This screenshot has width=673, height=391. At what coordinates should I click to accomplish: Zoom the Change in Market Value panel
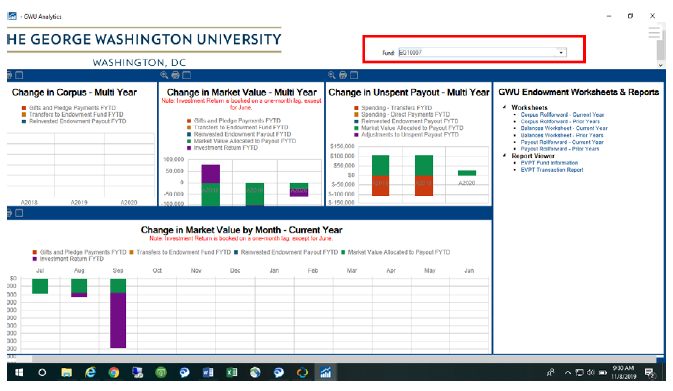coord(164,75)
